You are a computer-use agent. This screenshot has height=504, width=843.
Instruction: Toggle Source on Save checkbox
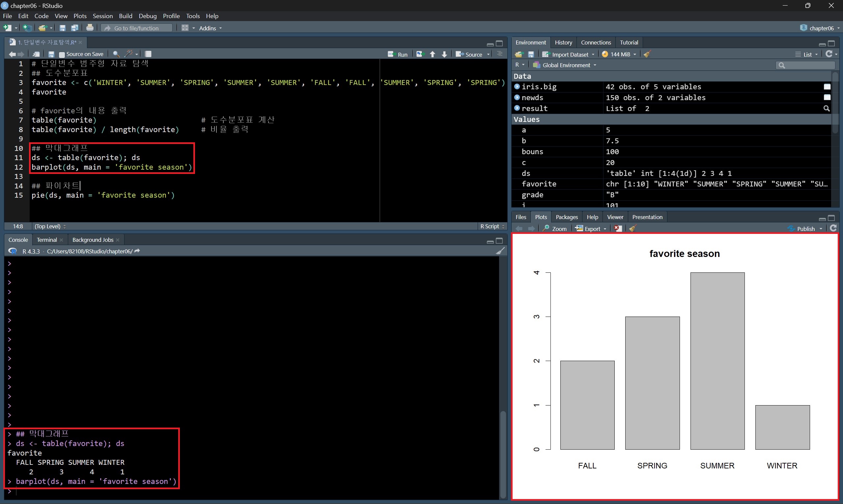pos(62,54)
